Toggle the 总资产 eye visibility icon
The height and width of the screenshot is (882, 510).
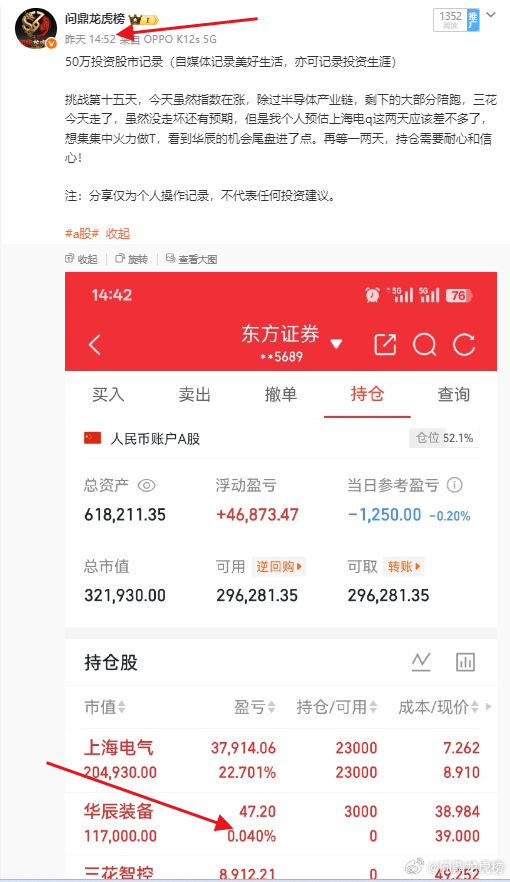147,485
